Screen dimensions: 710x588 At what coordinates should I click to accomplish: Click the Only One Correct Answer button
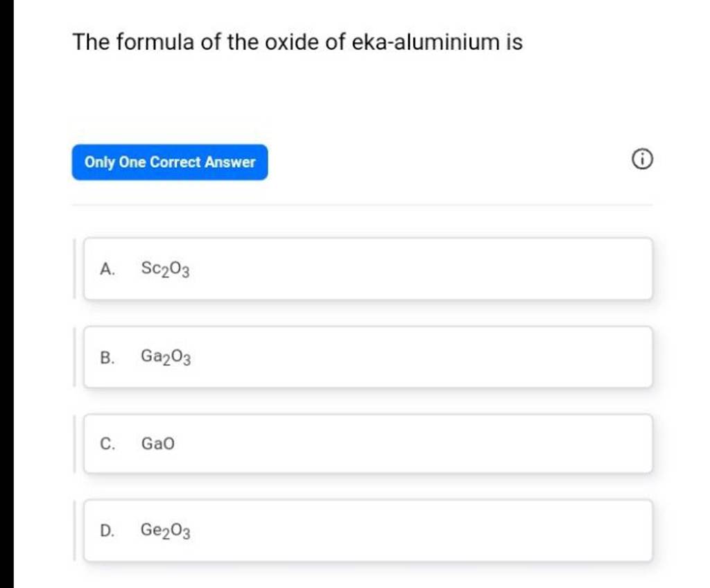pyautogui.click(x=170, y=162)
